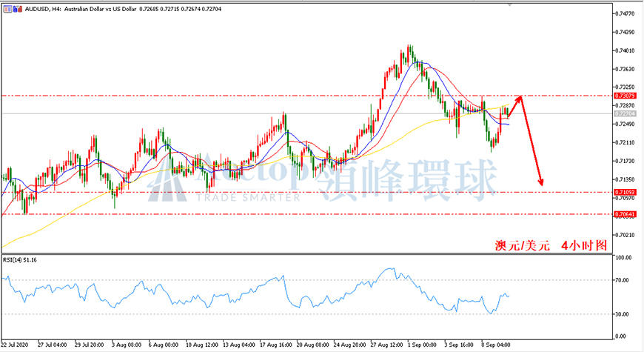Select the grey current price label 0.72704
644x352 pixels.
(x=625, y=113)
